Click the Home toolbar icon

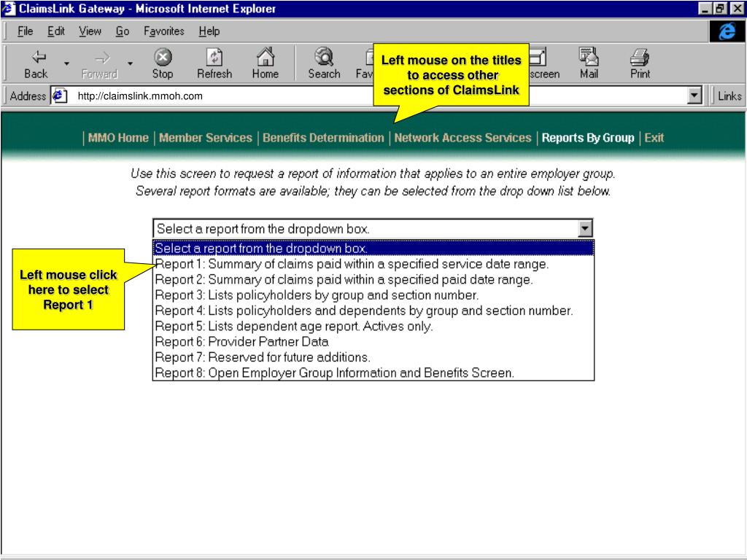[x=266, y=57]
